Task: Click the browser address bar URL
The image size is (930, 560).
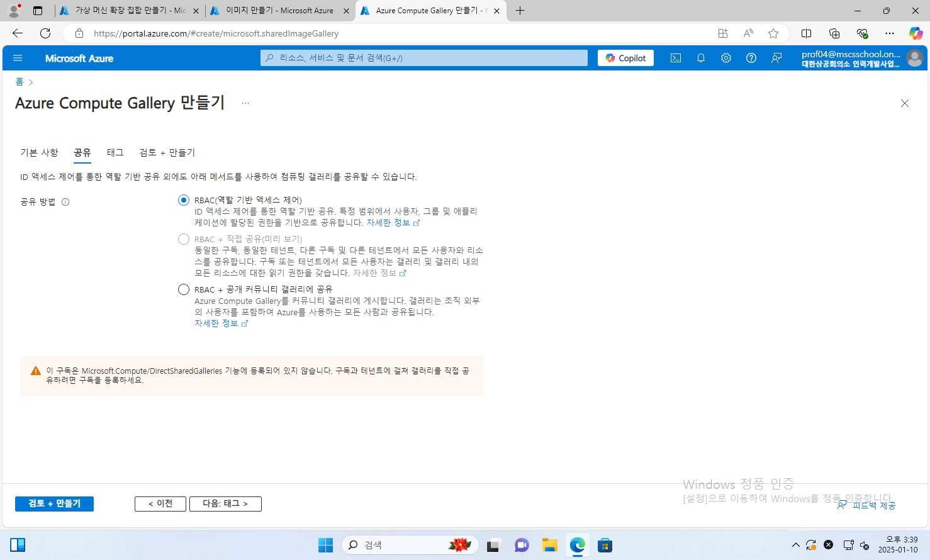Action: click(216, 33)
